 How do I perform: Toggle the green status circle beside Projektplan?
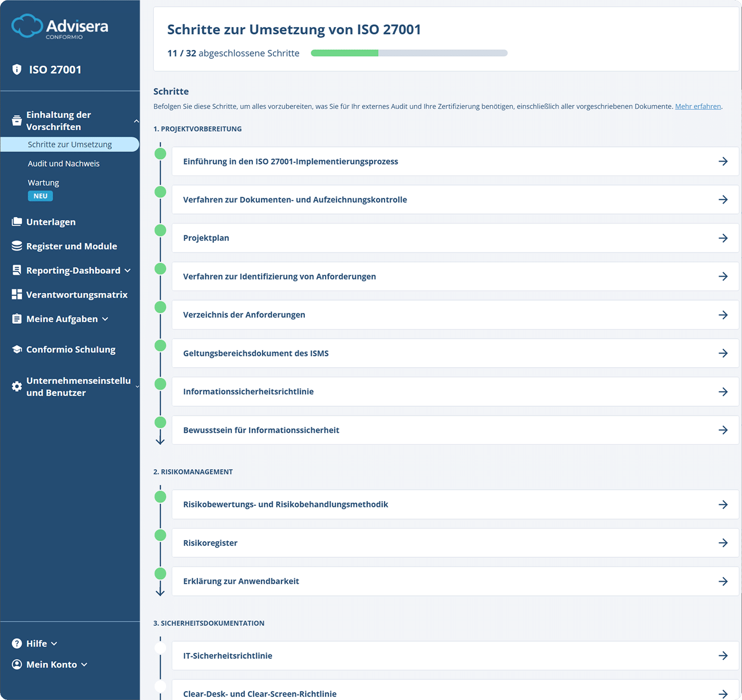click(x=160, y=230)
